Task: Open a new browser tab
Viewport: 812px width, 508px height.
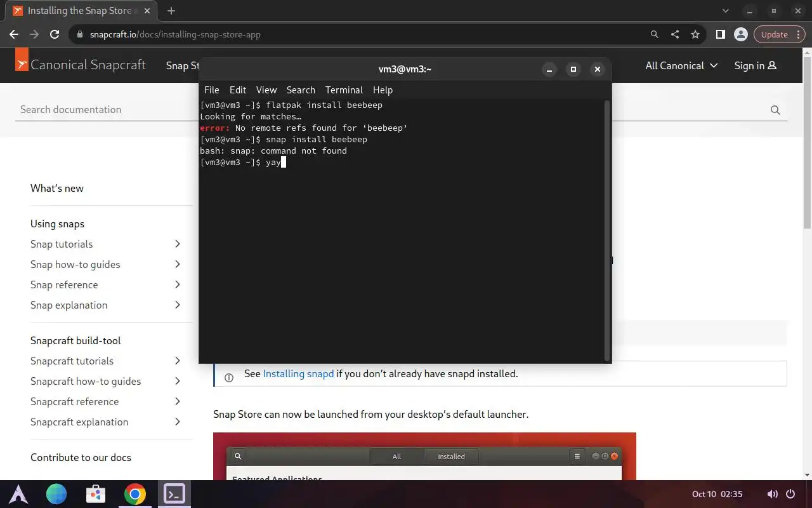Action: click(171, 11)
